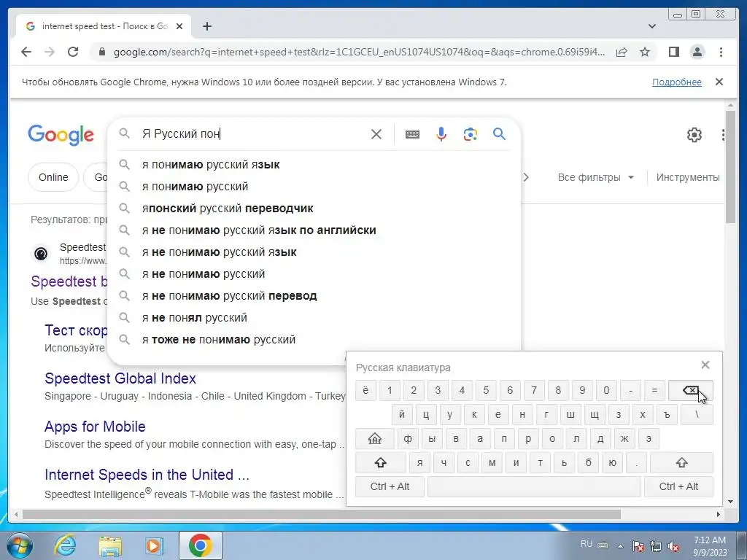Image resolution: width=747 pixels, height=560 pixels.
Task: Show more filter chips with right chevron
Action: (x=526, y=178)
